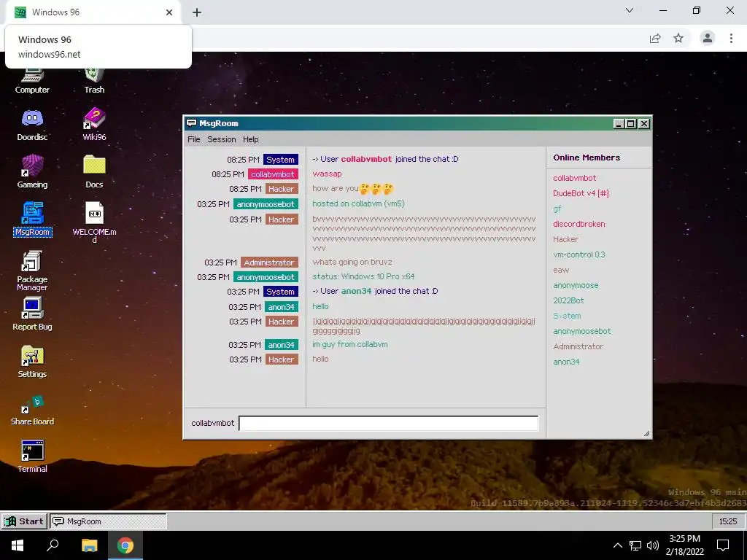Open the Docs folder icon
The height and width of the screenshot is (560, 747).
coord(94,172)
